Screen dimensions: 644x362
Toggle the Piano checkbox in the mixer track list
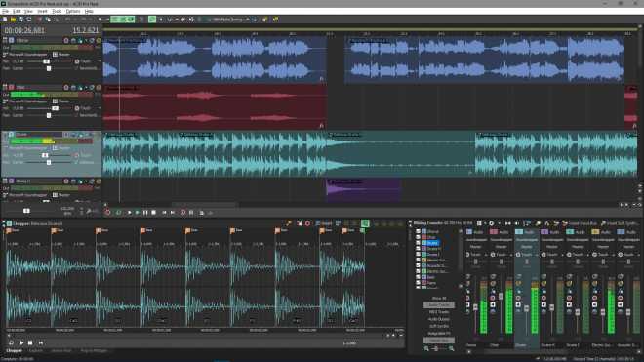click(x=418, y=283)
